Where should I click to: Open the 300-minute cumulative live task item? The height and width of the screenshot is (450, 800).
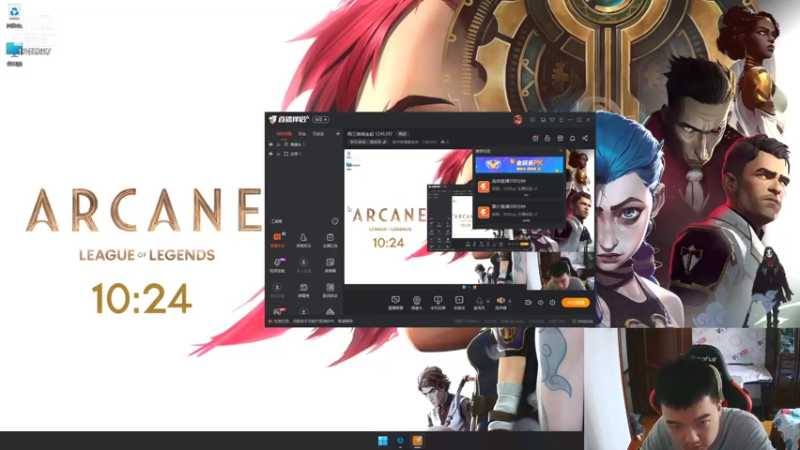pyautogui.click(x=519, y=212)
